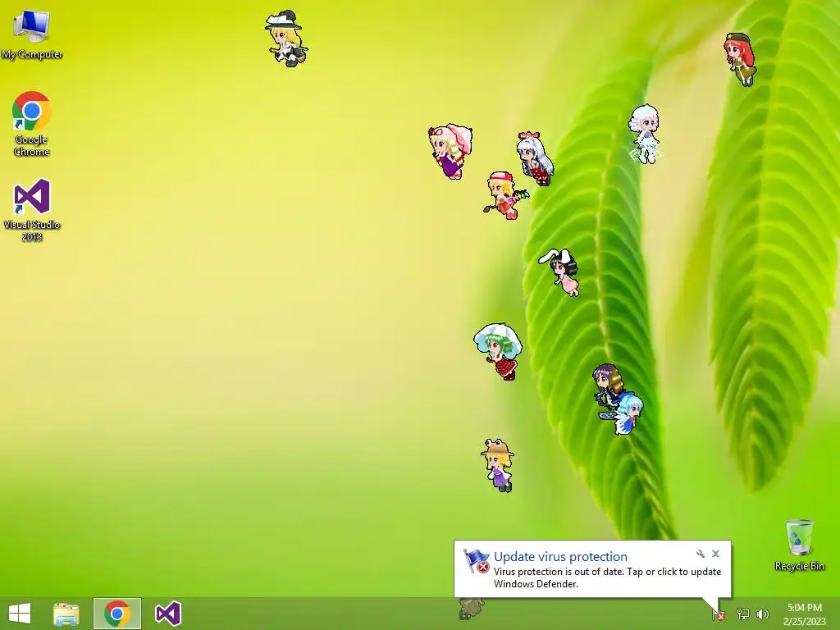This screenshot has width=840, height=630.
Task: Click the black-haired rabbit-eared mascot
Action: tap(560, 271)
